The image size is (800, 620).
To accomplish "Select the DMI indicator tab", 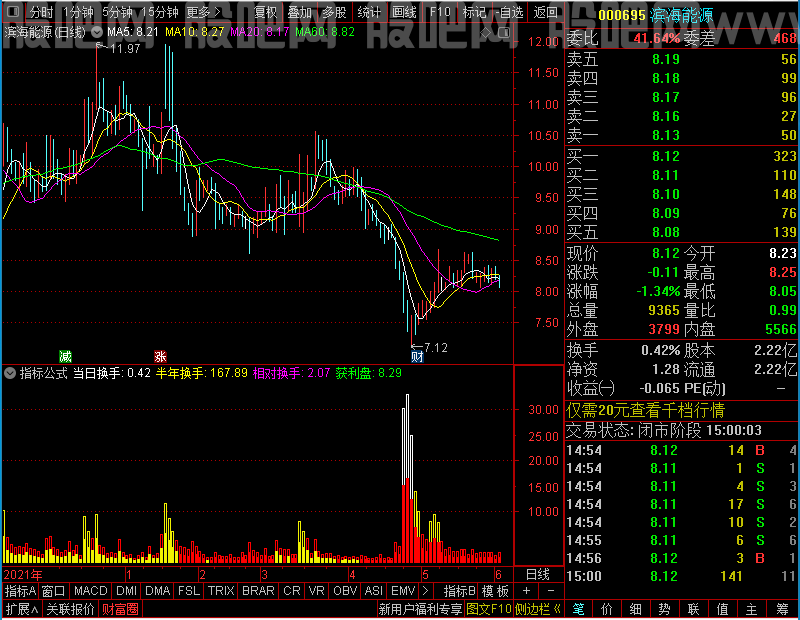I will 127,591.
